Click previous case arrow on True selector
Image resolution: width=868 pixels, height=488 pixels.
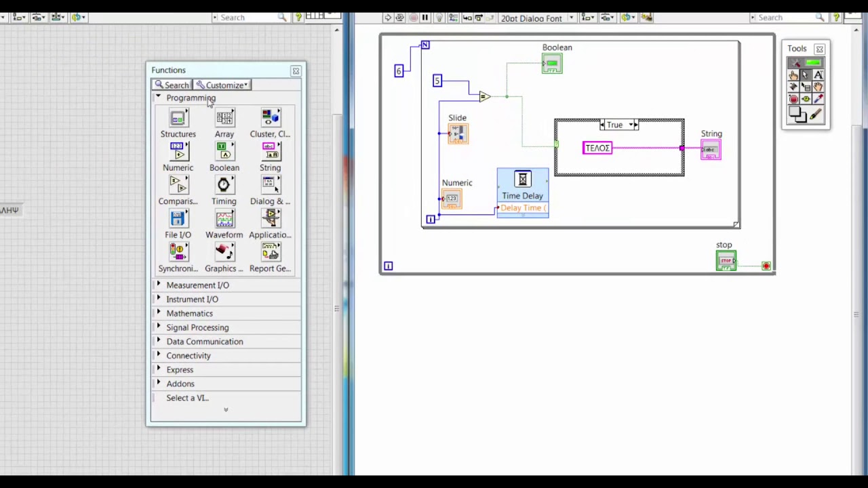coord(603,125)
